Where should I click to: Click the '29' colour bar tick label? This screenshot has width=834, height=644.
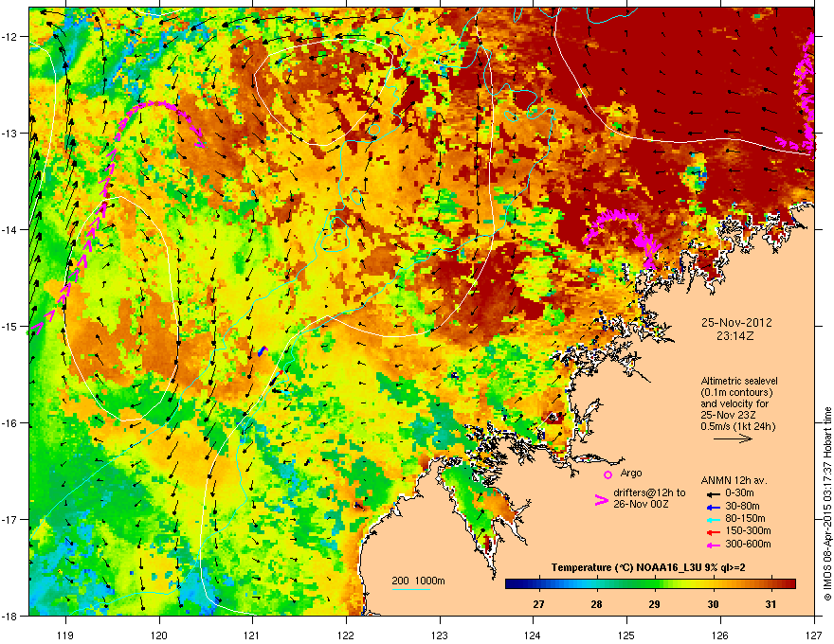click(x=655, y=604)
